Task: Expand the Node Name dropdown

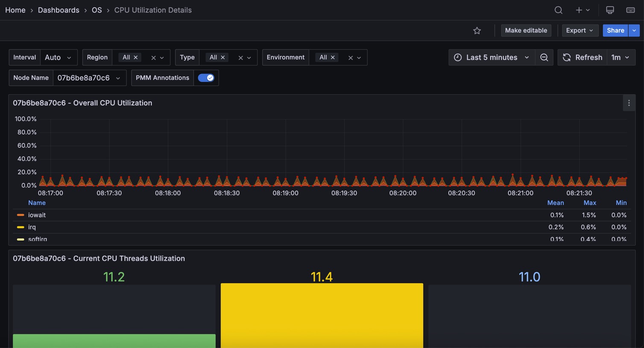Action: click(x=89, y=78)
